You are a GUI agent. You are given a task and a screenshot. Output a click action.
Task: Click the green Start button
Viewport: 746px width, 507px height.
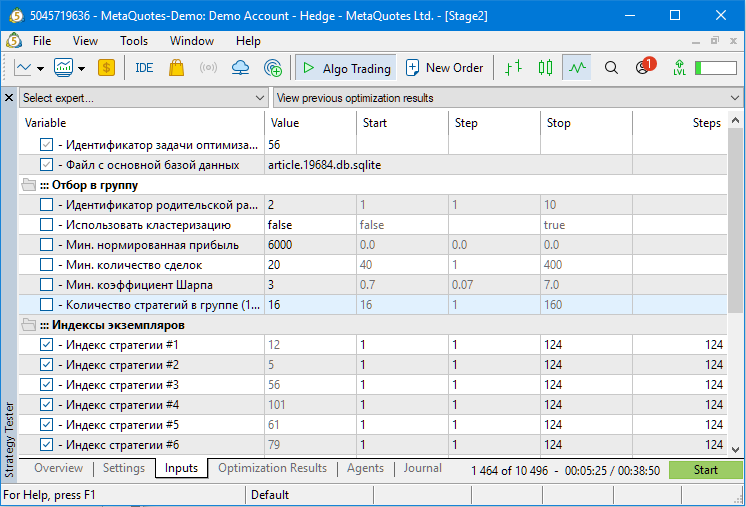706,470
